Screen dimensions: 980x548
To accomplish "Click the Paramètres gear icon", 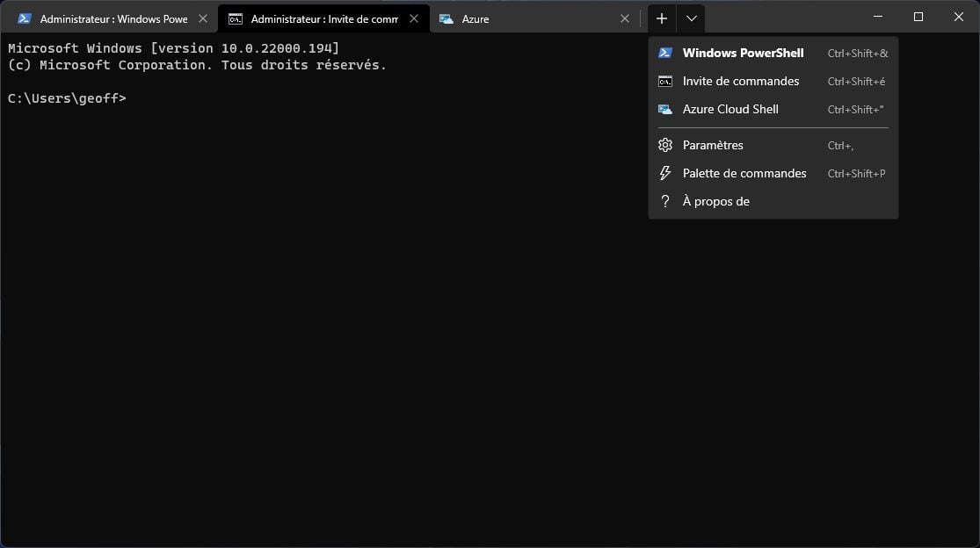I will (x=665, y=146).
